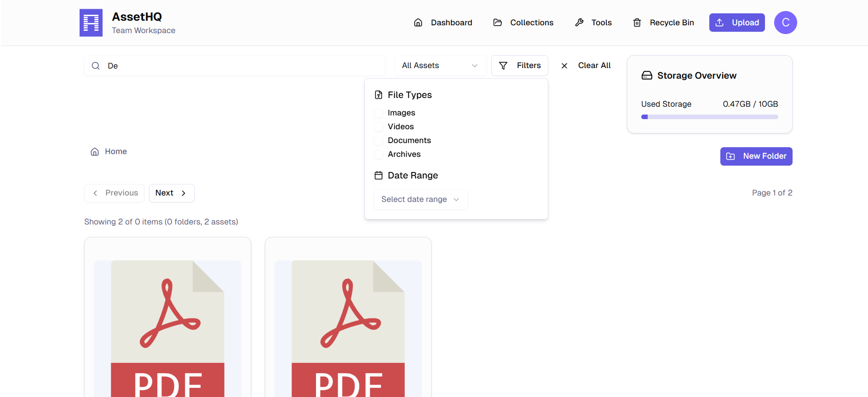Click the Date Range heading

[413, 175]
